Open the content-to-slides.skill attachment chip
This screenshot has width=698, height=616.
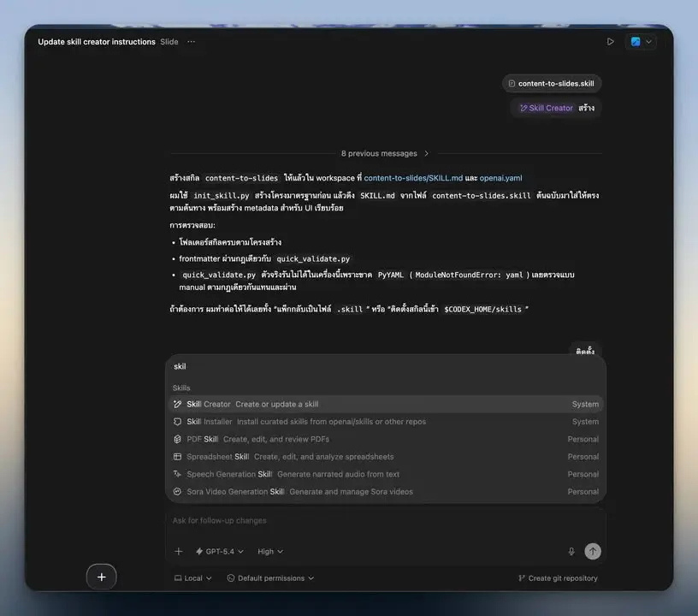click(552, 83)
